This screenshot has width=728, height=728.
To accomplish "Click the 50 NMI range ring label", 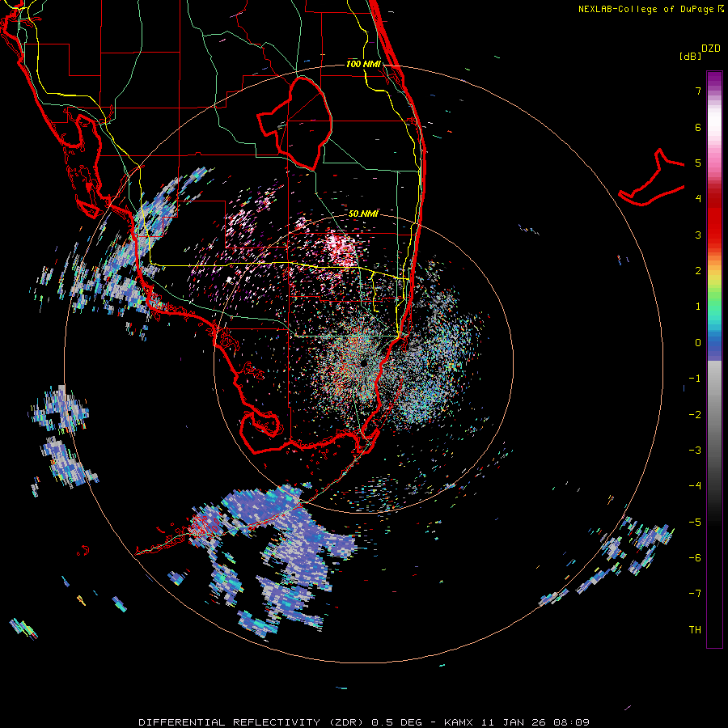I will tap(363, 214).
